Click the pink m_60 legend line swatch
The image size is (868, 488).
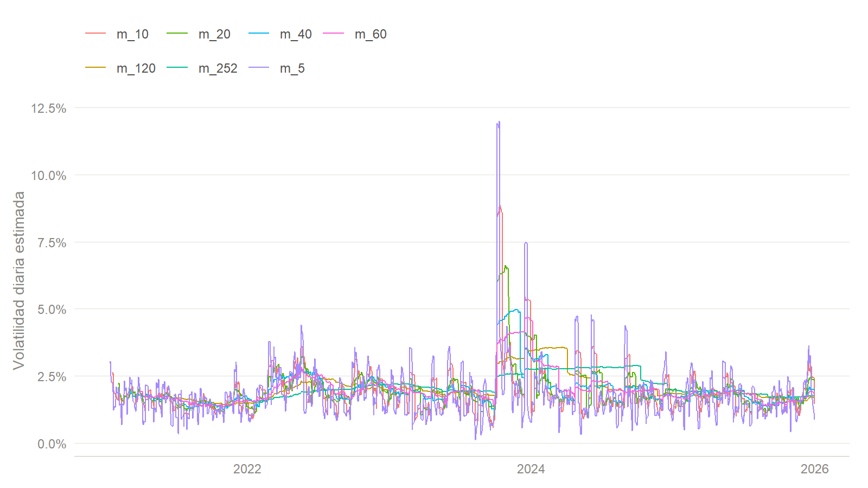click(334, 34)
